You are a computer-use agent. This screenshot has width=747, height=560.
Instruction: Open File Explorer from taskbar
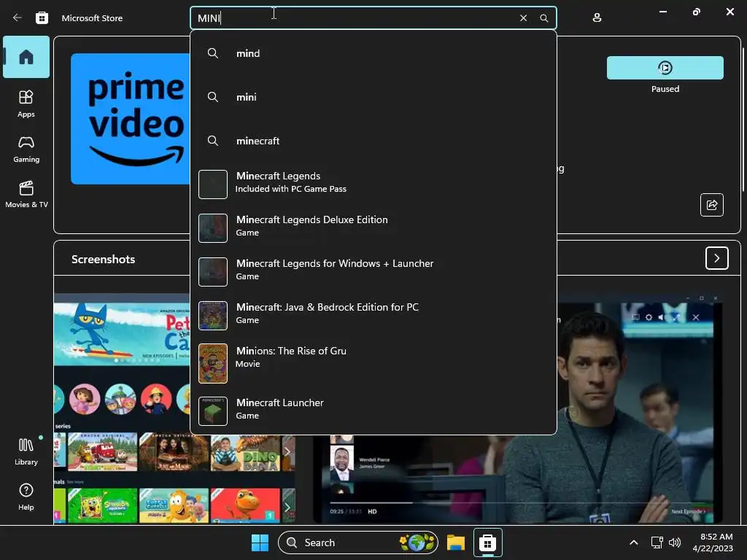pyautogui.click(x=455, y=542)
